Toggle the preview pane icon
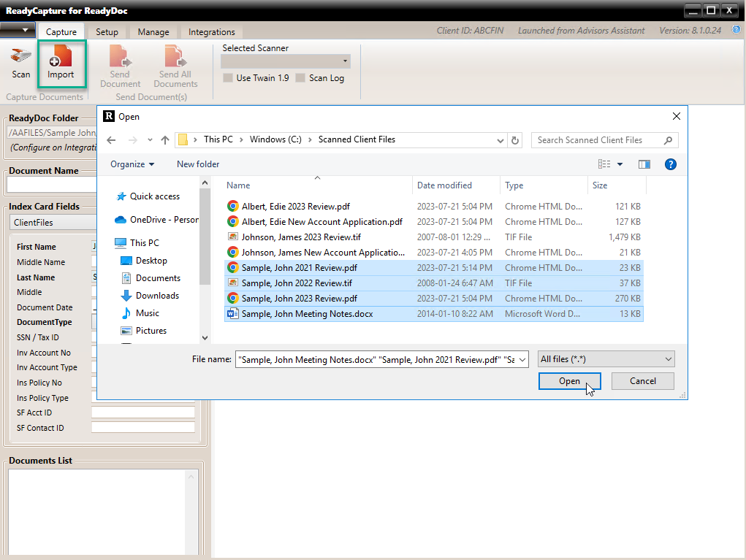Image resolution: width=746 pixels, height=560 pixels. click(x=644, y=164)
